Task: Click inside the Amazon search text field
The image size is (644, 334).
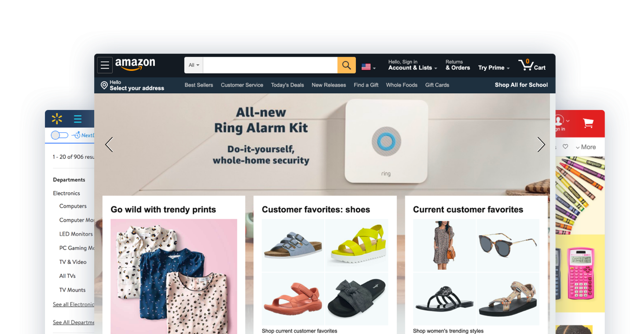Action: (x=270, y=65)
